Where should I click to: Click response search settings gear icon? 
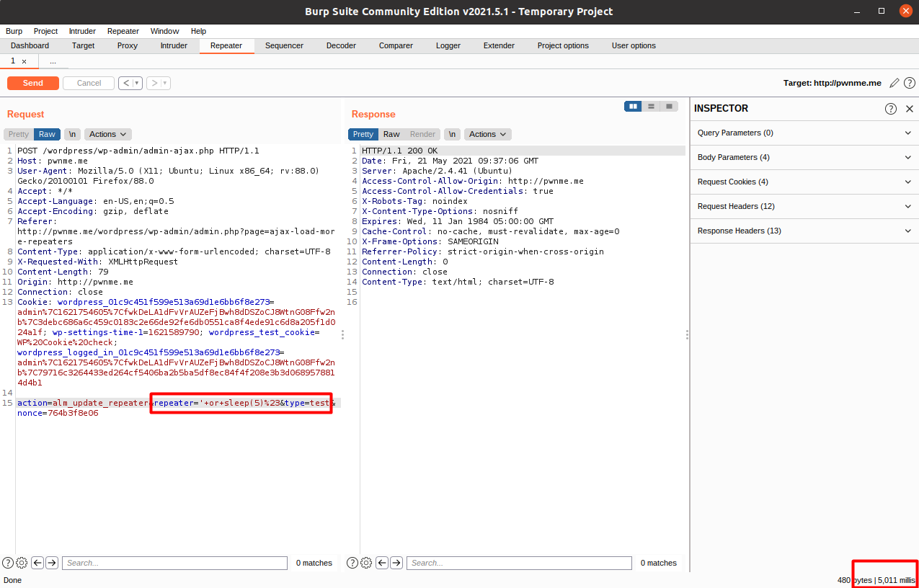366,563
